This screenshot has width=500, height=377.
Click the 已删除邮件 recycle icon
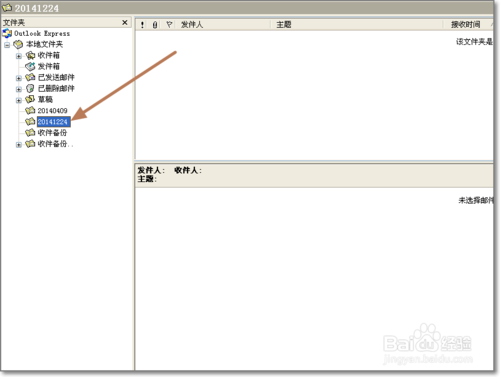click(x=30, y=88)
